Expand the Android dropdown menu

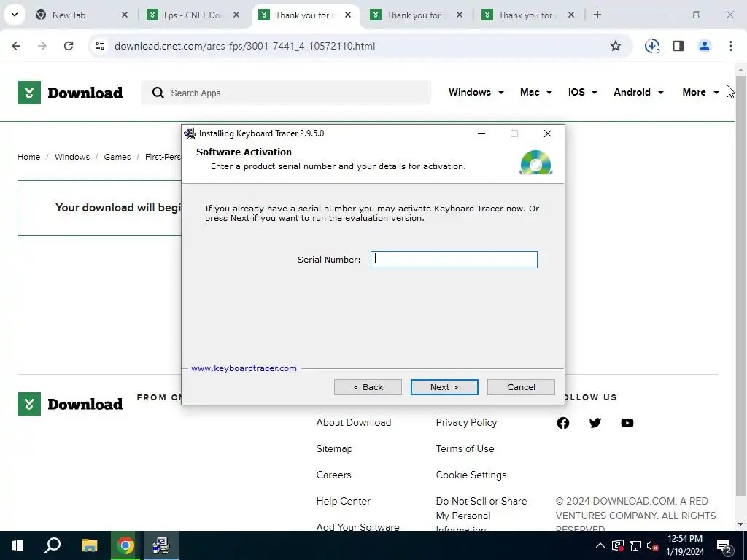pyautogui.click(x=638, y=93)
